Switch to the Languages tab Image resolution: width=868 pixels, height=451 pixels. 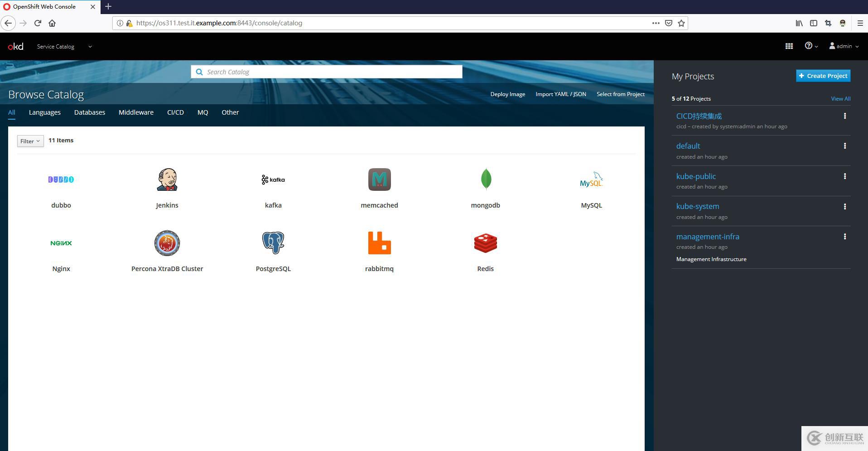[x=45, y=112]
